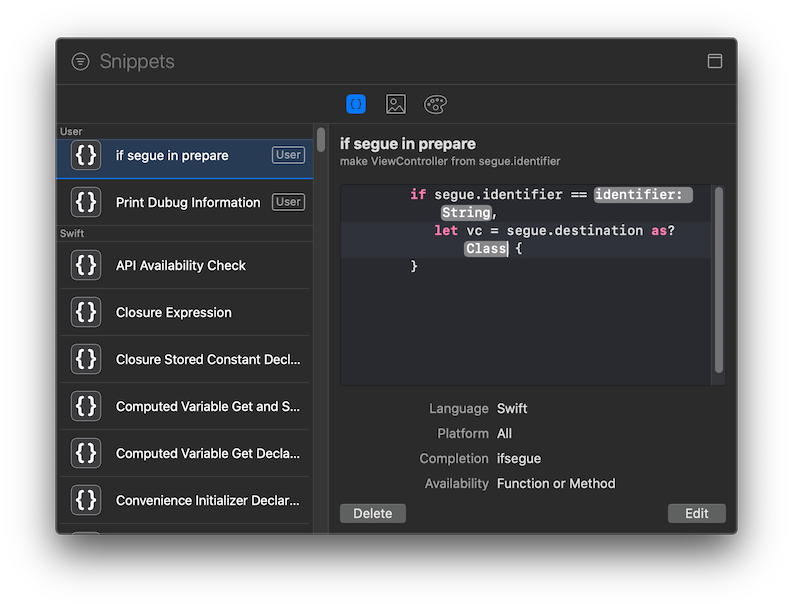Click the summary 'make ViewController from segue.identifier'

coord(450,161)
